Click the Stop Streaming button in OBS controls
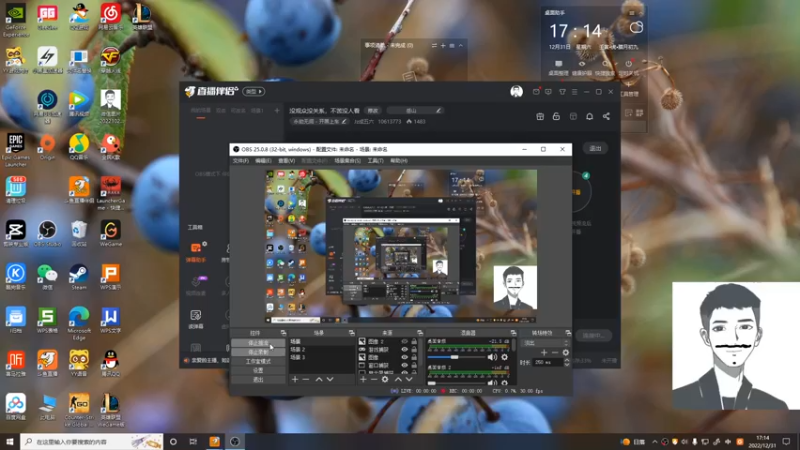The image size is (800, 450). coord(258,343)
